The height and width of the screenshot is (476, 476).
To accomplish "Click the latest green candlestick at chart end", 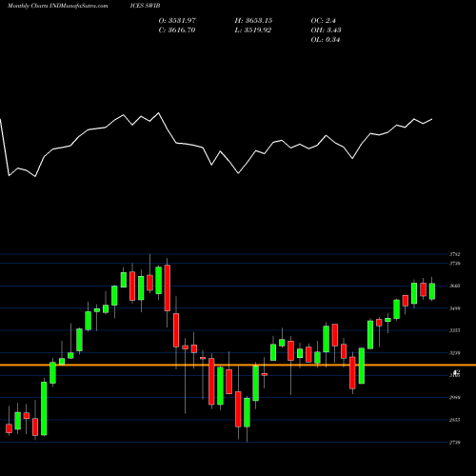I will 432,291.
